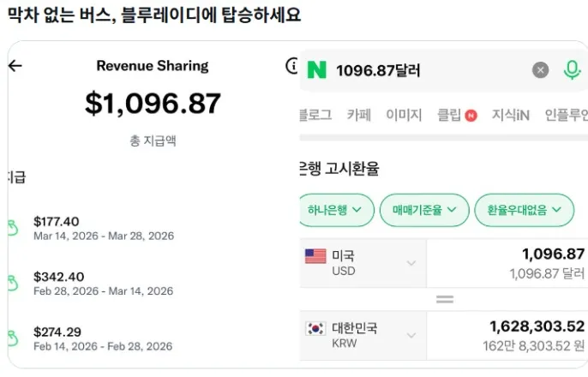Clear the search text with X icon
This screenshot has height=377, width=588.
(540, 70)
